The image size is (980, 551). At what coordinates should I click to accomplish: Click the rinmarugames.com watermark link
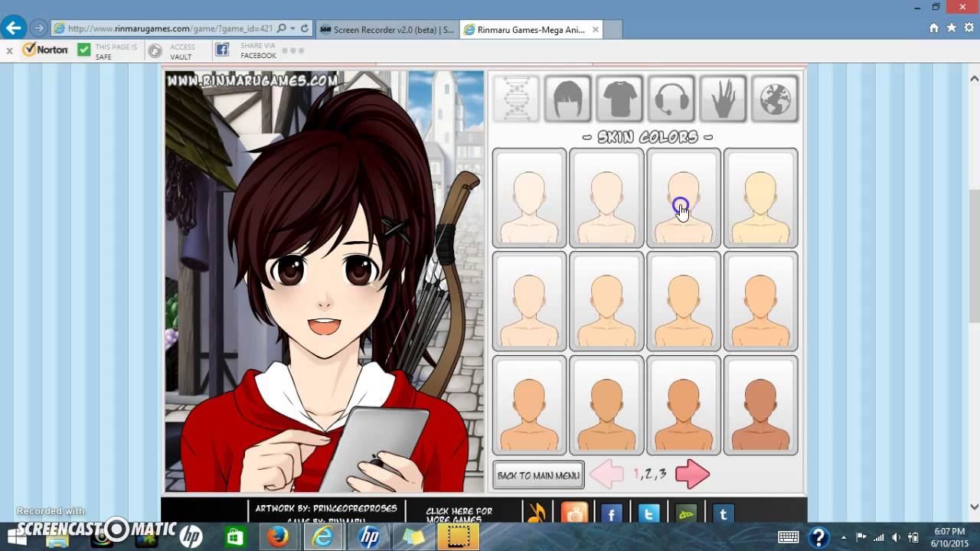[252, 80]
